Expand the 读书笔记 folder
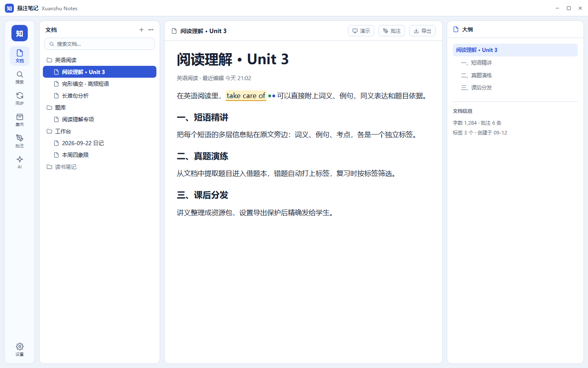The image size is (588, 368). tap(100, 167)
